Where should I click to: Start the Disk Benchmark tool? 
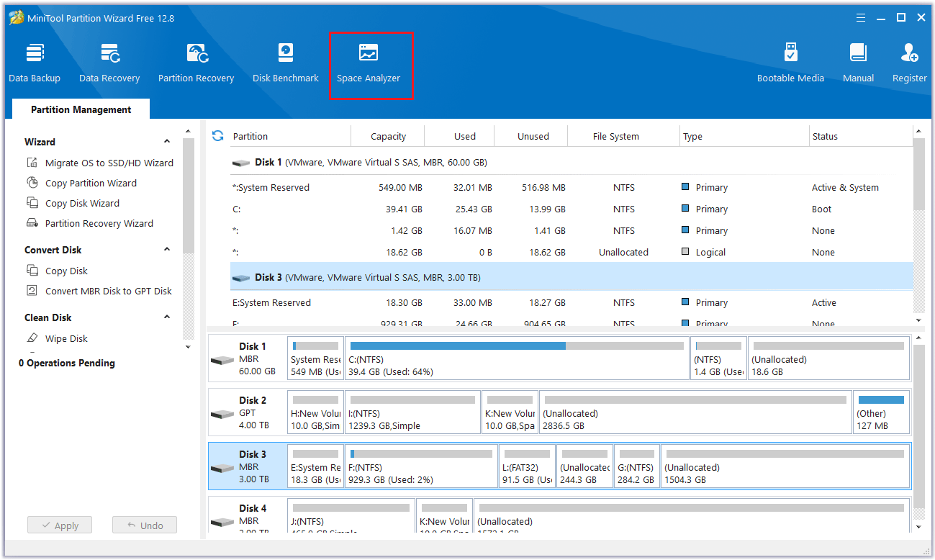pos(286,63)
